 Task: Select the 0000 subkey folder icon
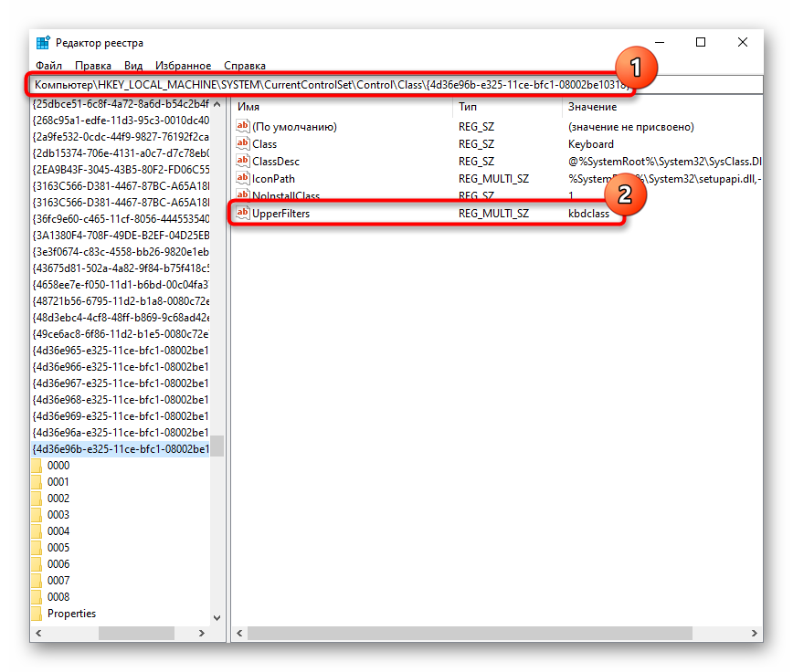point(37,466)
